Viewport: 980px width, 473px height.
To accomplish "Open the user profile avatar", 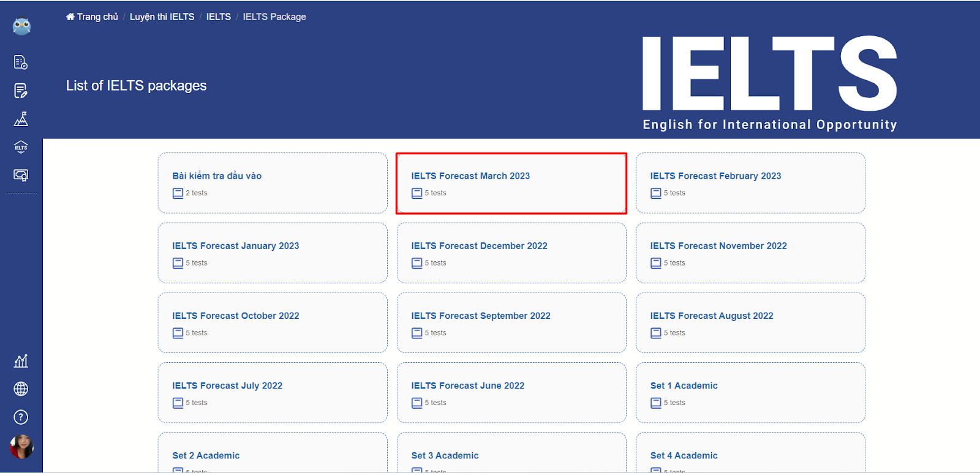I will click(x=21, y=447).
